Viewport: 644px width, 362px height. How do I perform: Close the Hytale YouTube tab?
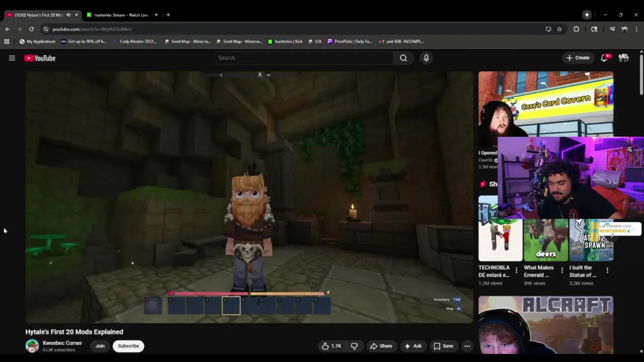tap(76, 15)
